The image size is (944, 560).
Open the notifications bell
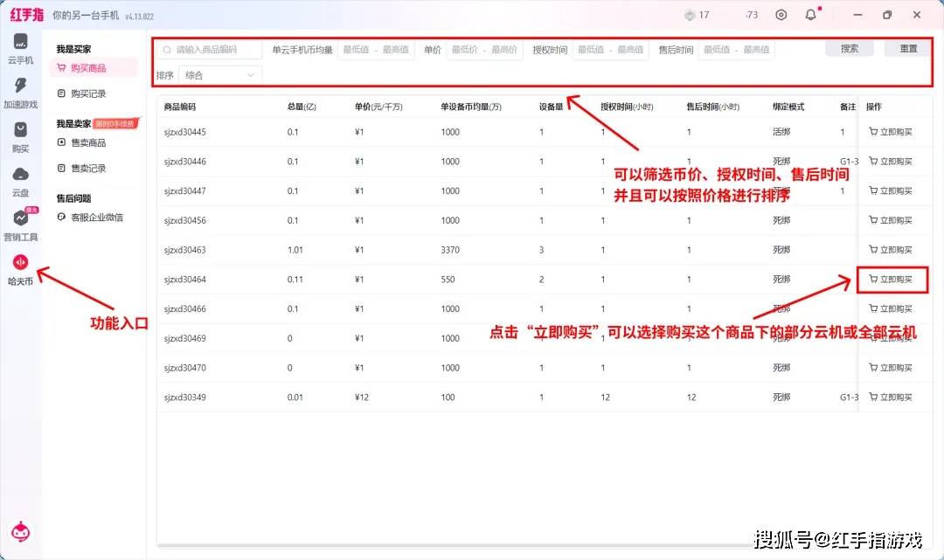811,15
